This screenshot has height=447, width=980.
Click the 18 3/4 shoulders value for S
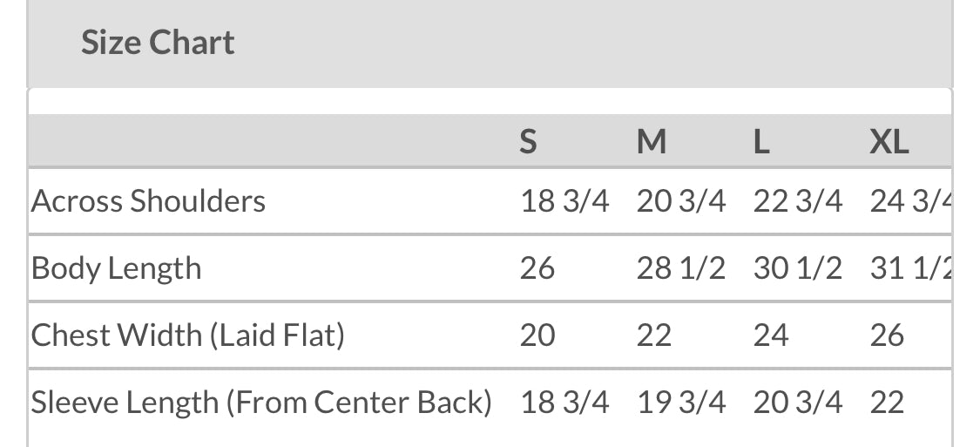[x=564, y=201]
